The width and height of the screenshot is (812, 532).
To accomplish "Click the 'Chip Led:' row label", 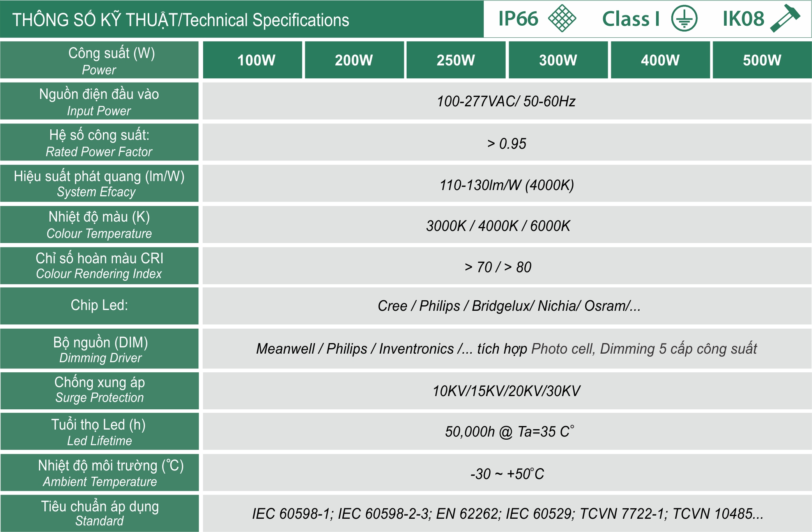I will pyautogui.click(x=99, y=306).
